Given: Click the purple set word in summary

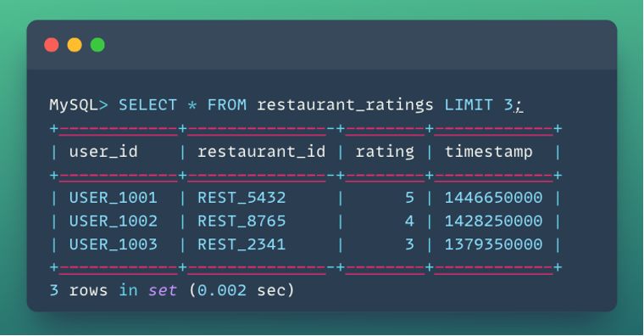Looking at the screenshot, I should [x=163, y=291].
